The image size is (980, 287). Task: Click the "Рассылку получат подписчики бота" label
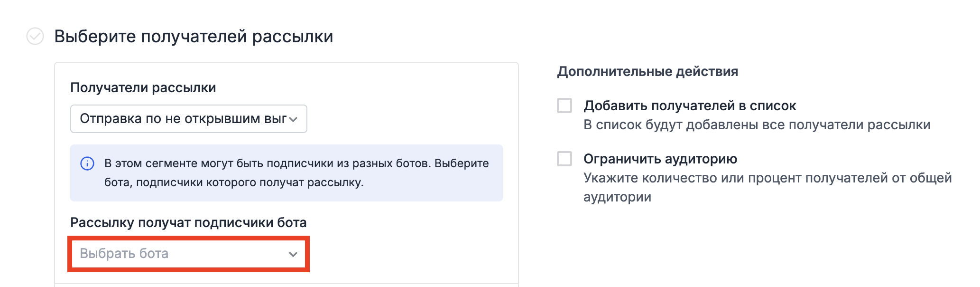coord(188,222)
